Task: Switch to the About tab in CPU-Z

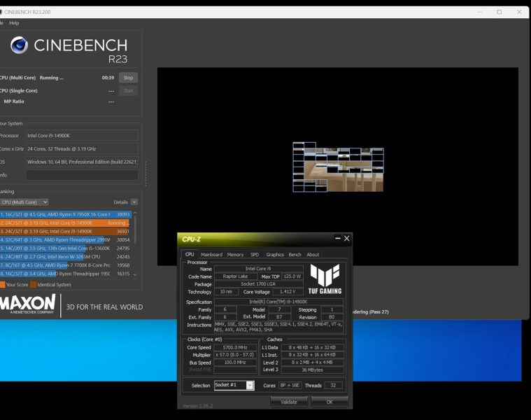Action: [x=313, y=255]
